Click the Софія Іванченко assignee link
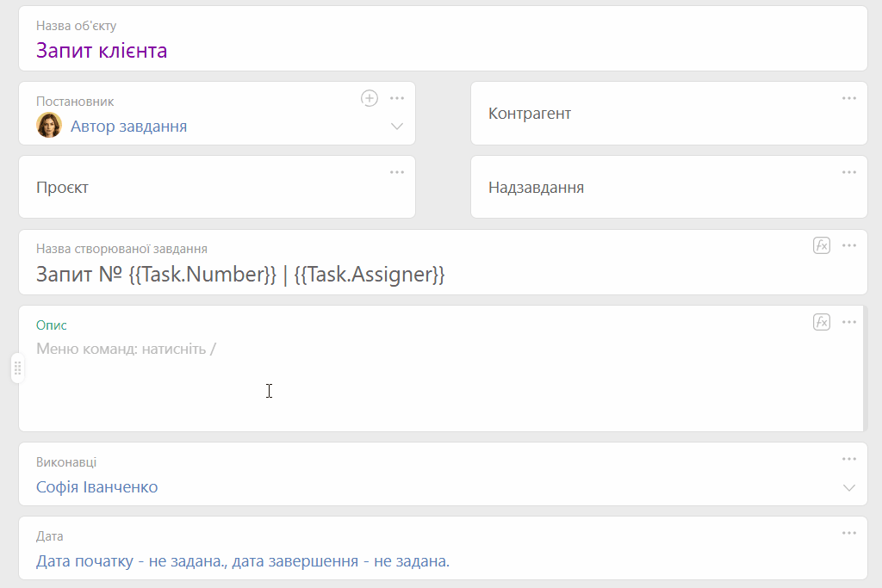 tap(96, 486)
